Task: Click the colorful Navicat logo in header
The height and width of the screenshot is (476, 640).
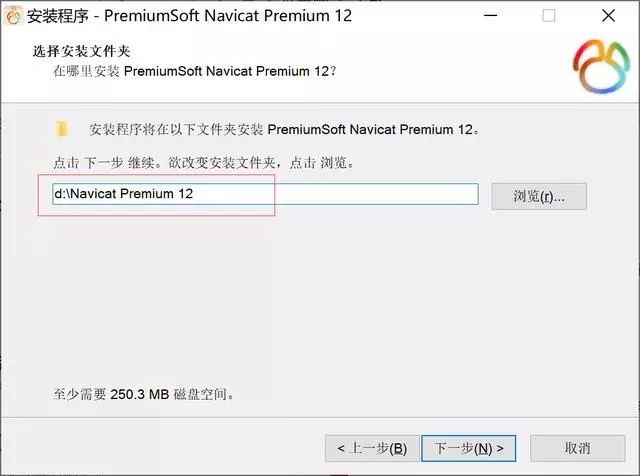Action: [x=601, y=67]
